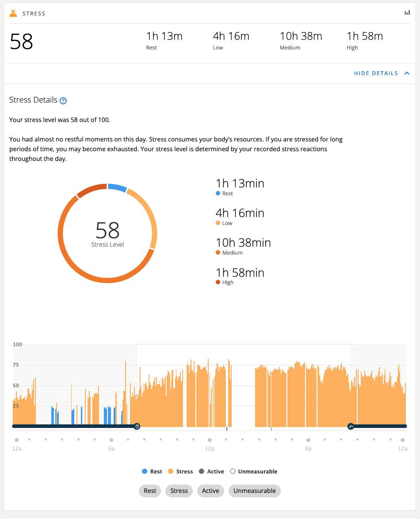The image size is (420, 519).
Task: Click the blue Rest segment of the donut
Action: (117, 187)
